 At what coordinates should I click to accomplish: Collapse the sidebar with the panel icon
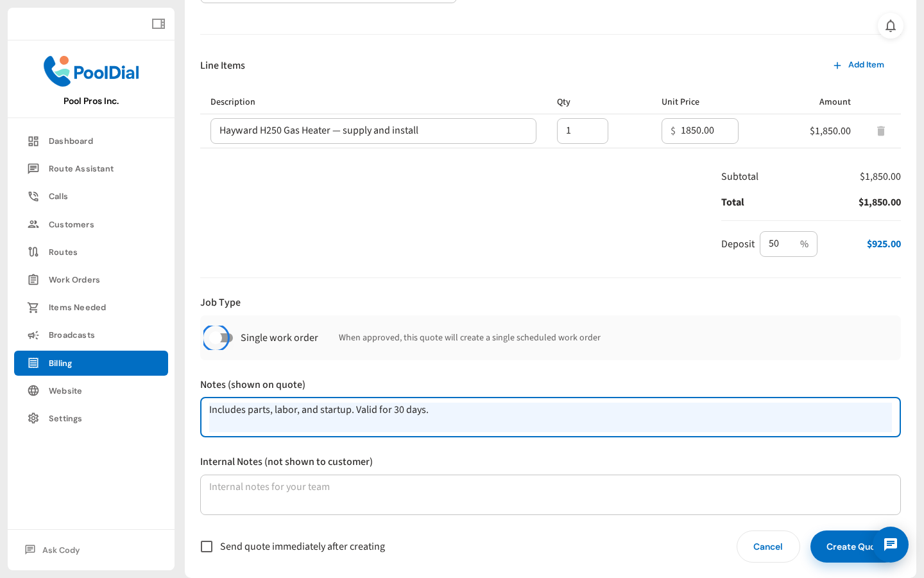click(158, 24)
